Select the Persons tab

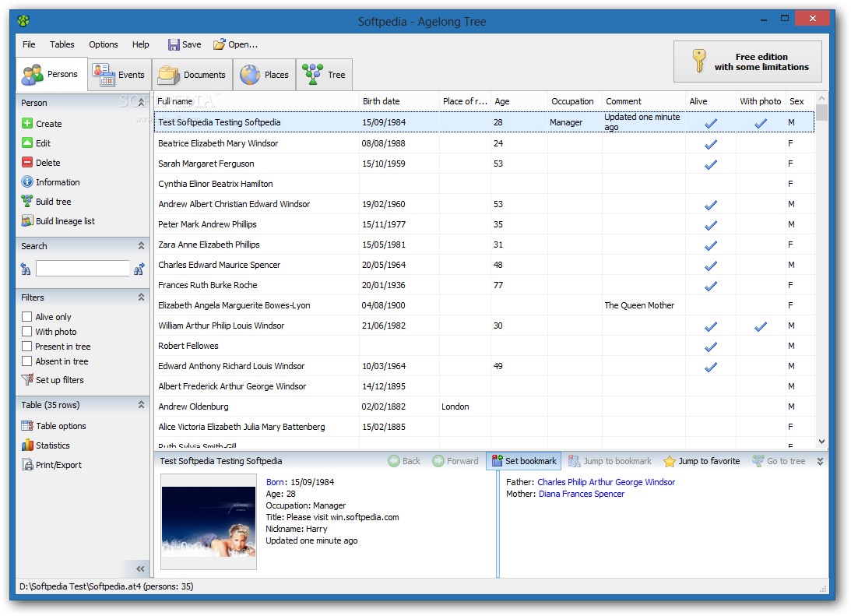(51, 74)
